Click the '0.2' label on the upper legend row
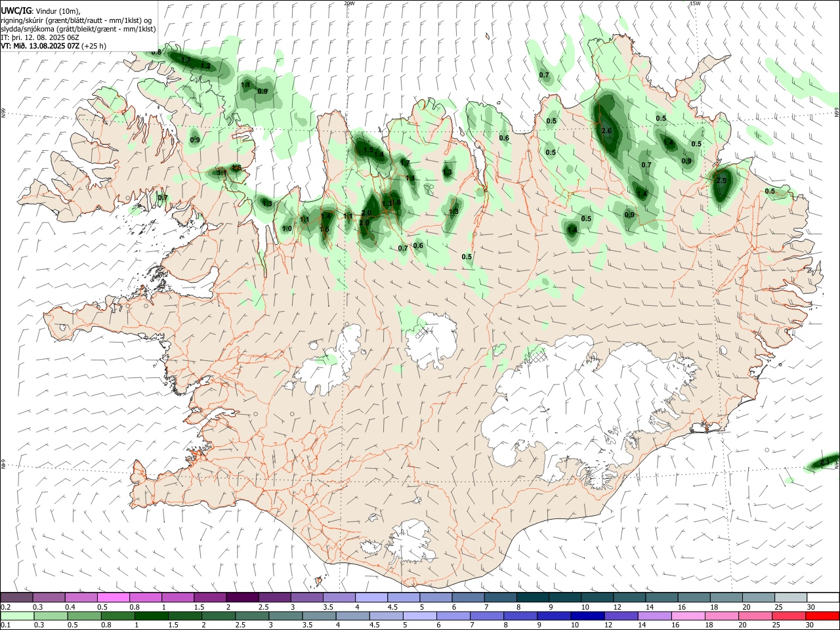The width and height of the screenshot is (840, 630). [6, 607]
